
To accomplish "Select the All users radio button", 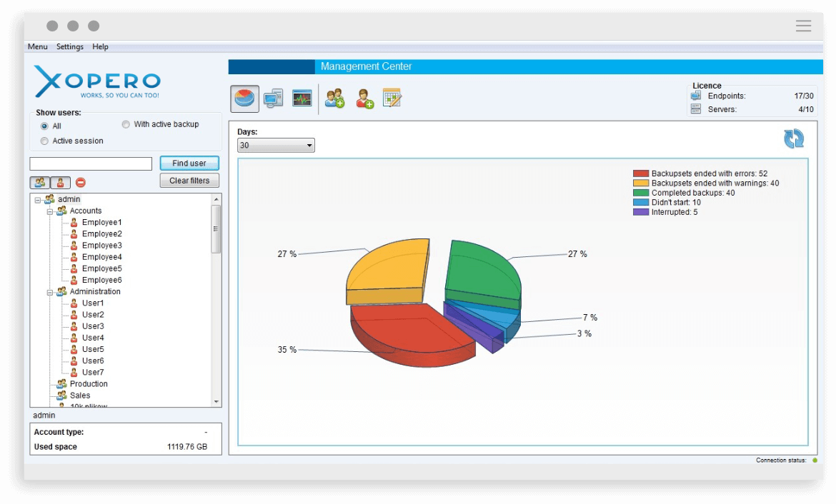I will point(44,126).
